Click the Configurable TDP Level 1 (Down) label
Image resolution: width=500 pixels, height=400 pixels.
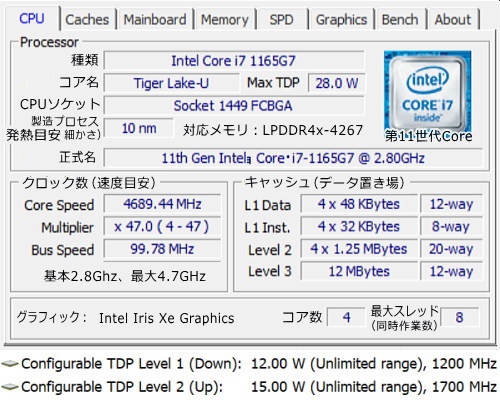[x=131, y=364]
